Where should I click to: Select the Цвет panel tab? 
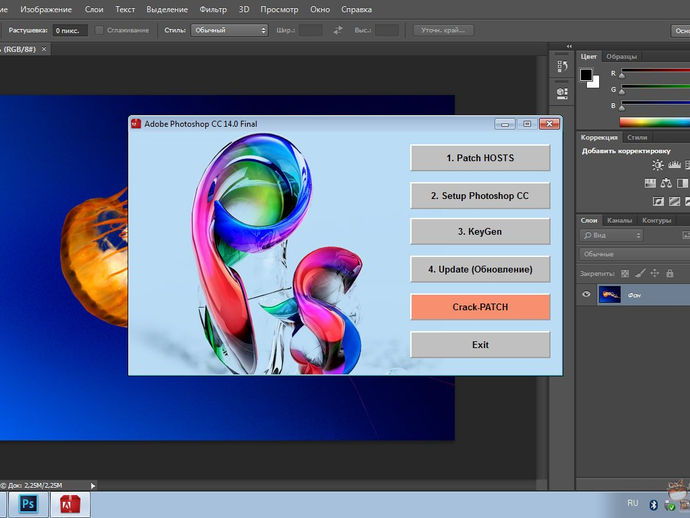pos(588,56)
